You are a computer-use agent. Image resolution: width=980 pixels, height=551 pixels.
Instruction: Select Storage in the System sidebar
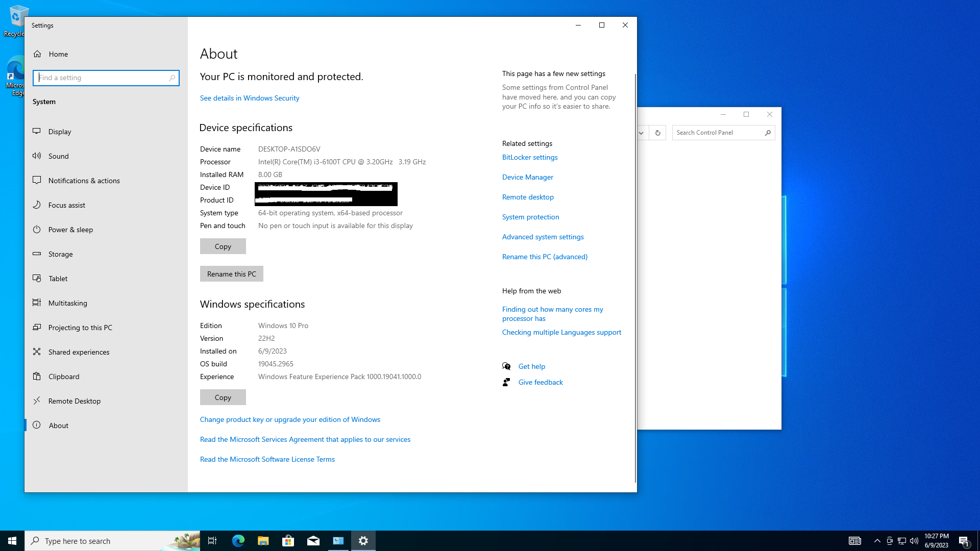click(60, 254)
